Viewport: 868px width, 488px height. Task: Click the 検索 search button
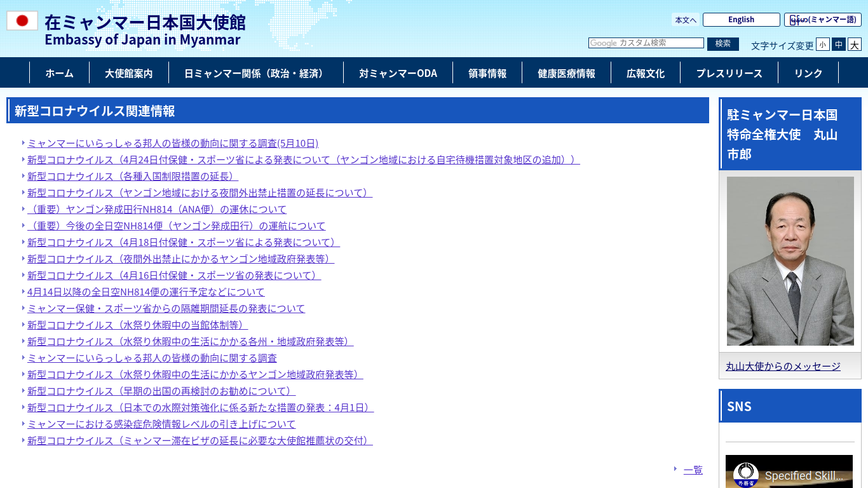[x=723, y=44]
